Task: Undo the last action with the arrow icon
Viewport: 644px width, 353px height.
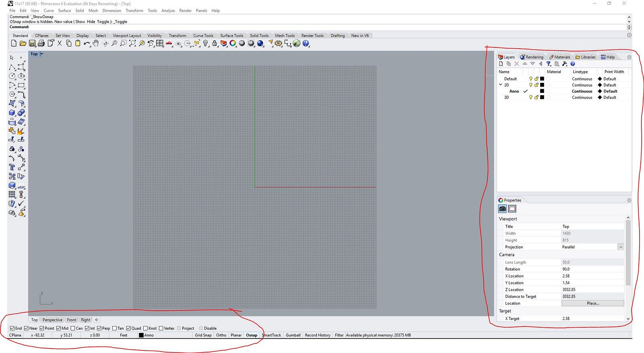Action: pyautogui.click(x=87, y=43)
